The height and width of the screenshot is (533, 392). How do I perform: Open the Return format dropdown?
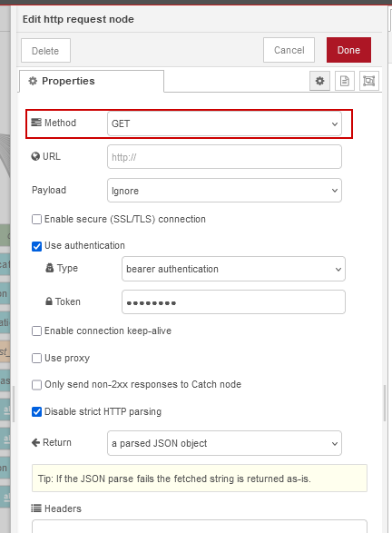pos(224,443)
